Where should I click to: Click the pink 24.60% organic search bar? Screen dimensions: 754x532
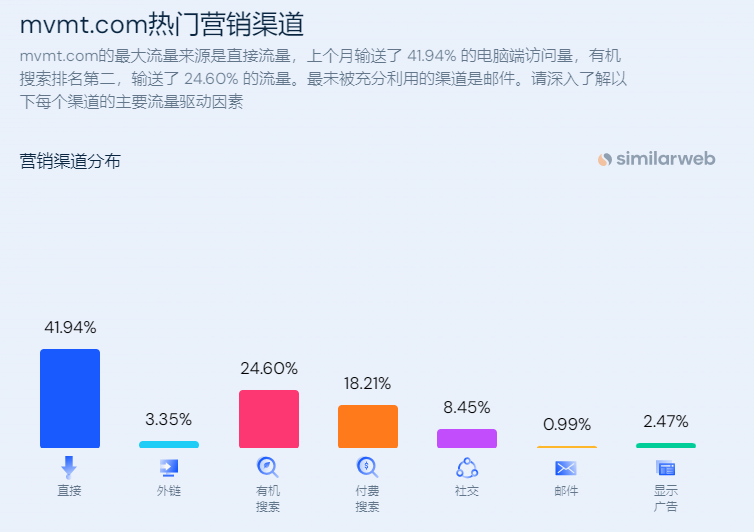coord(269,419)
